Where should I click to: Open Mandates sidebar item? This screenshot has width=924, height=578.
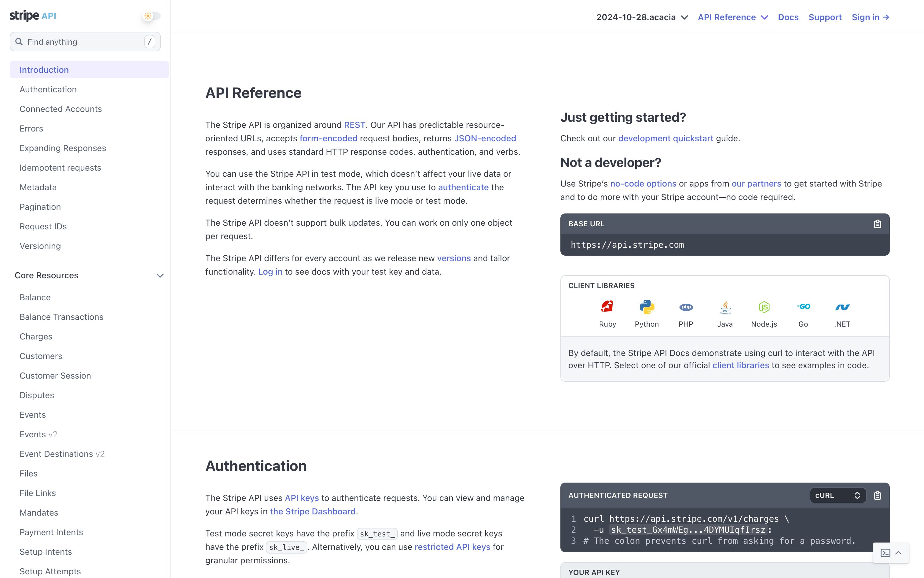pyautogui.click(x=39, y=513)
